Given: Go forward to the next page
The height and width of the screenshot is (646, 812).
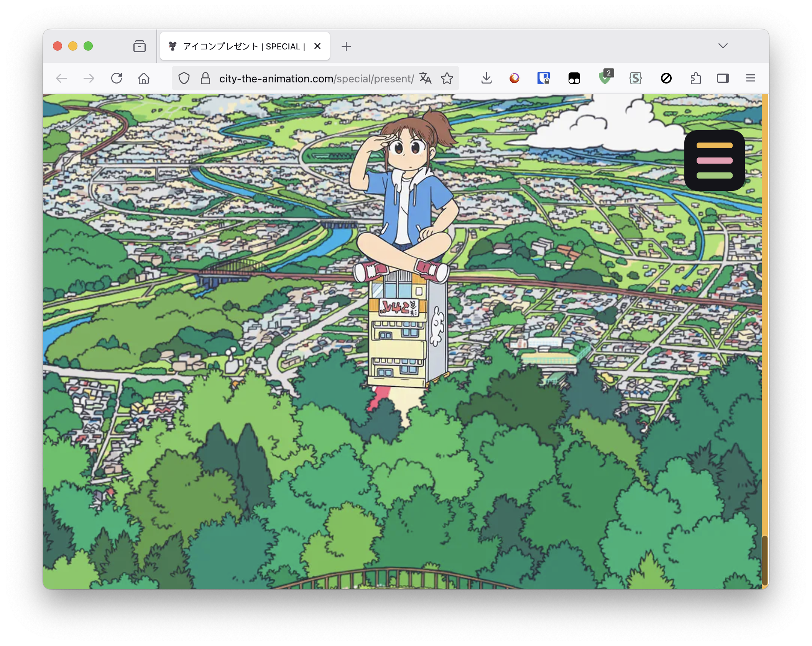Looking at the screenshot, I should click(89, 79).
